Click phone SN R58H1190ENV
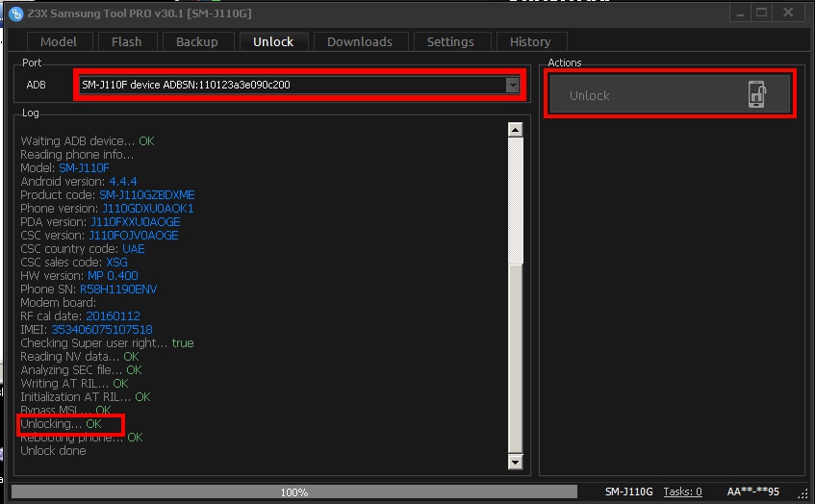Image resolution: width=815 pixels, height=504 pixels. (x=118, y=290)
